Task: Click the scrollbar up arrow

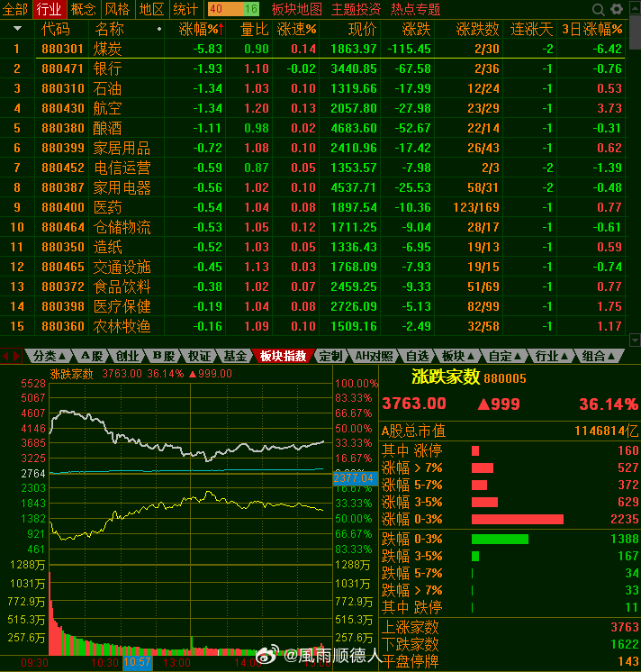Action: pyautogui.click(x=635, y=7)
